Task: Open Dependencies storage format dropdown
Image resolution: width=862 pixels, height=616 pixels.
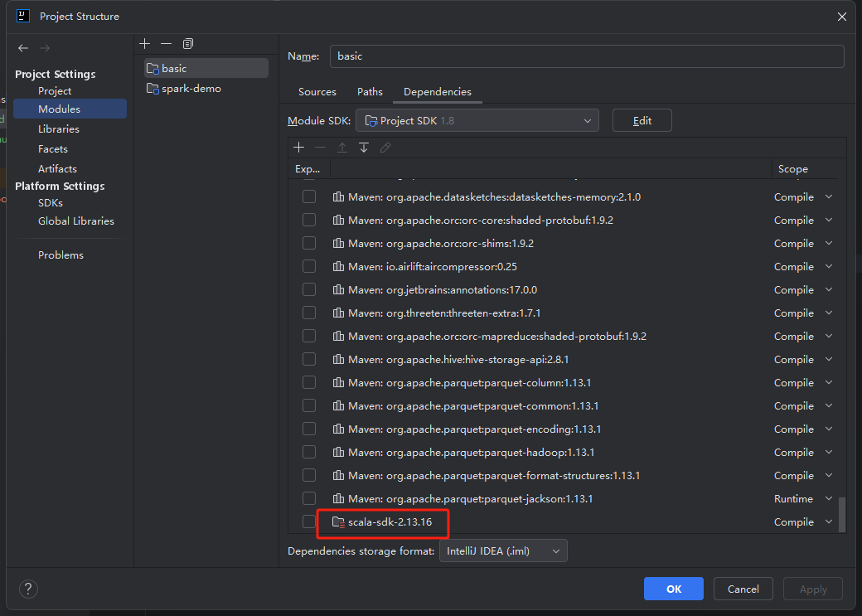Action: click(x=503, y=551)
